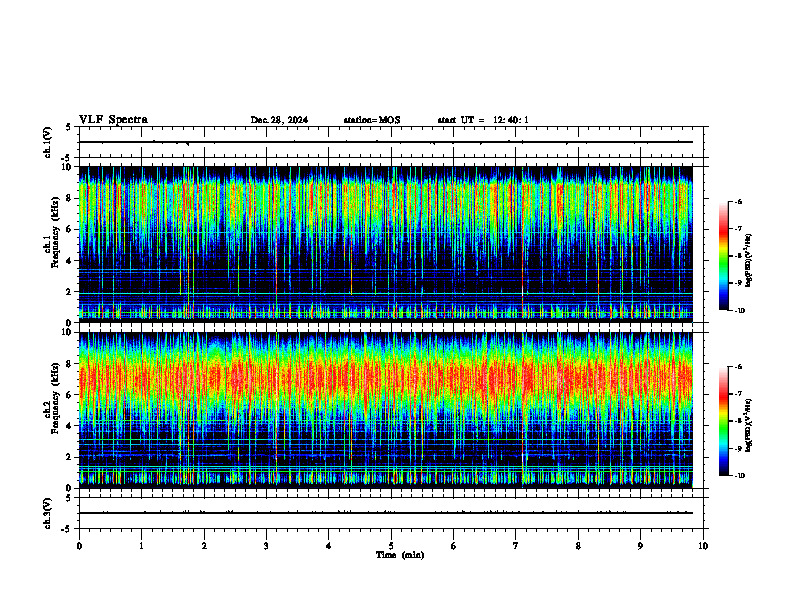Screen dimensions: 792x612
Task: Click the "-10" label on ch.1 color bar
Action: [740, 310]
